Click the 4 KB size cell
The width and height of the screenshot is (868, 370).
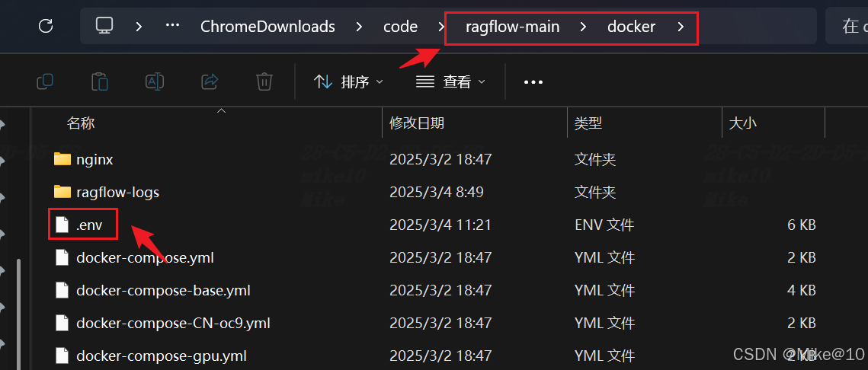coord(800,290)
